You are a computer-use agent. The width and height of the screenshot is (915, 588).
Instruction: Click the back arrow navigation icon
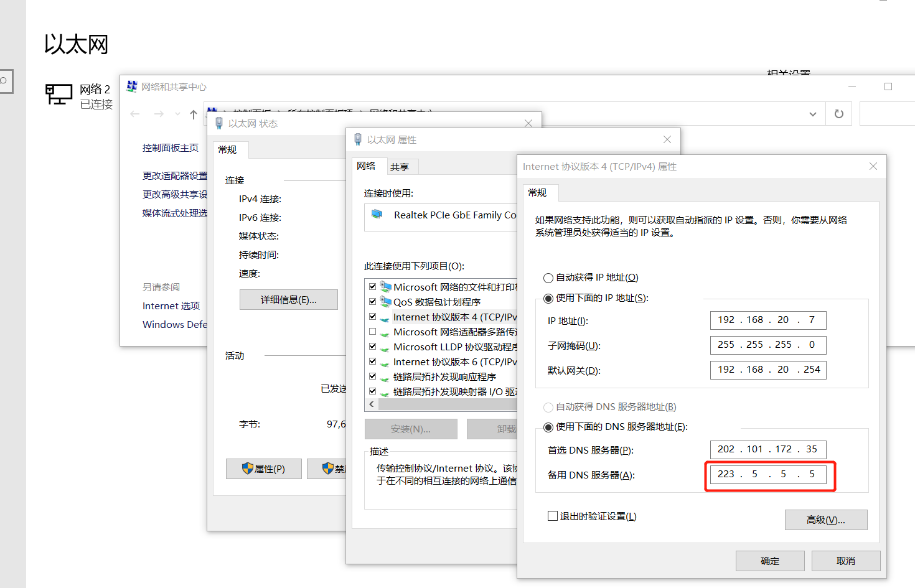[x=135, y=114]
